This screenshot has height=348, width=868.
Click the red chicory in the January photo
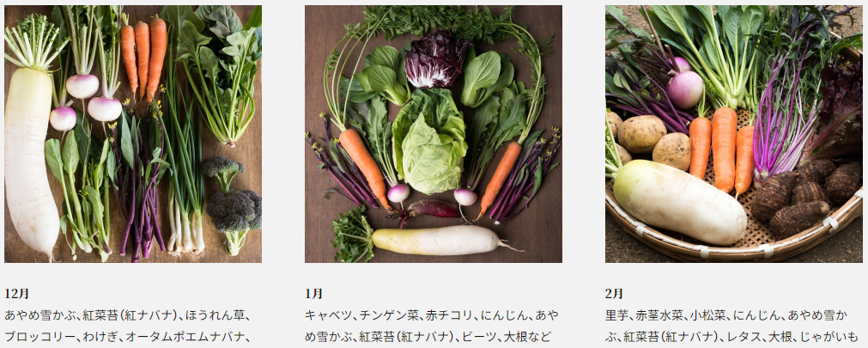tap(435, 59)
